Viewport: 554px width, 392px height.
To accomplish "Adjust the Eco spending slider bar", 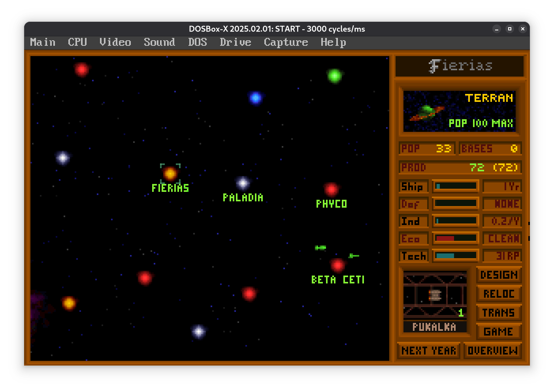I will click(x=456, y=238).
